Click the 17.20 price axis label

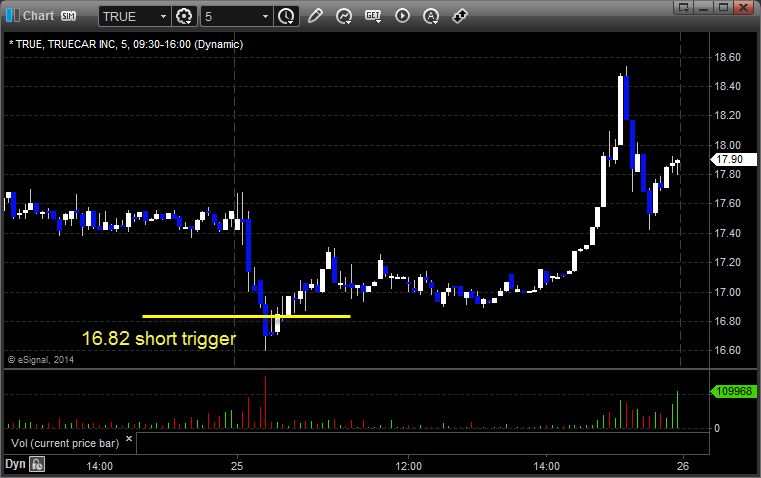(x=728, y=262)
